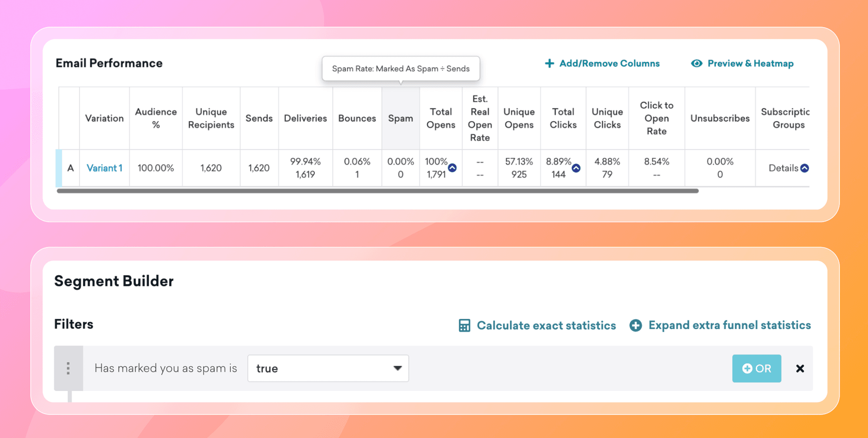Screen dimensions: 868x438
Task: Remove the spam filter with X icon
Action: coord(800,368)
